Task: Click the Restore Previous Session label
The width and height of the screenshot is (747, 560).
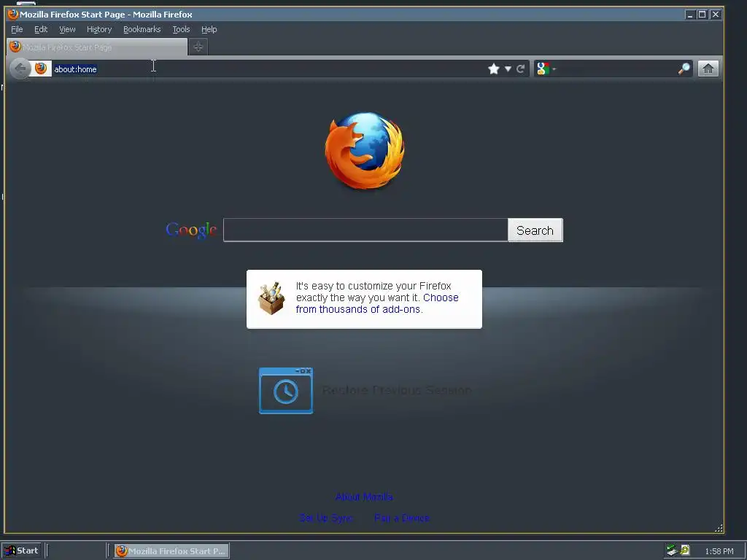Action: (x=397, y=391)
